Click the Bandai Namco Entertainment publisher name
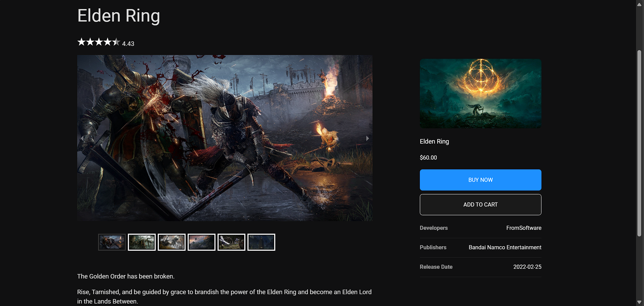The image size is (644, 306). click(x=505, y=247)
